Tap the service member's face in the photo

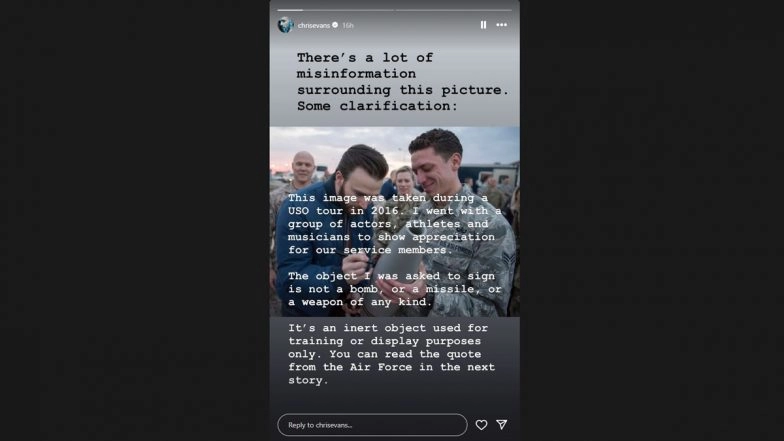436,163
